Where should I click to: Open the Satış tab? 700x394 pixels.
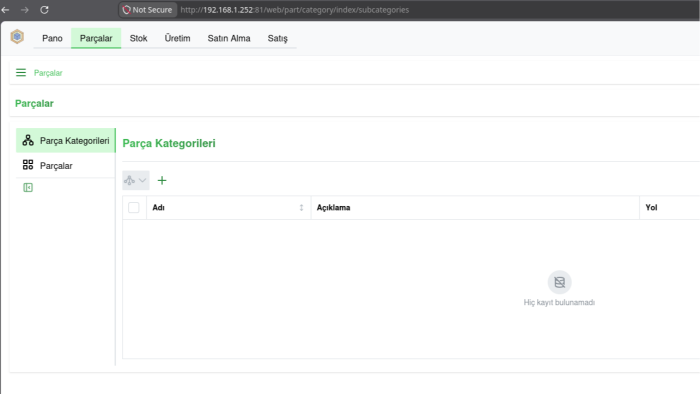(278, 38)
